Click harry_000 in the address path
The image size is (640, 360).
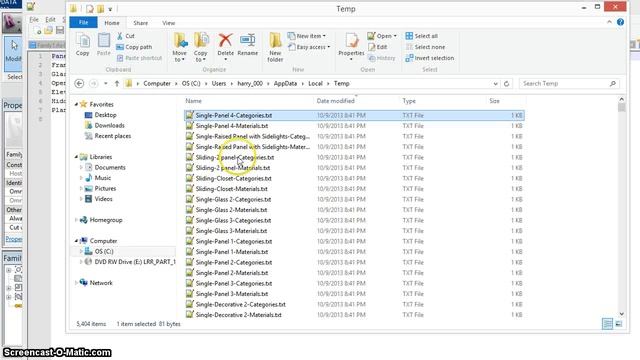(x=250, y=83)
